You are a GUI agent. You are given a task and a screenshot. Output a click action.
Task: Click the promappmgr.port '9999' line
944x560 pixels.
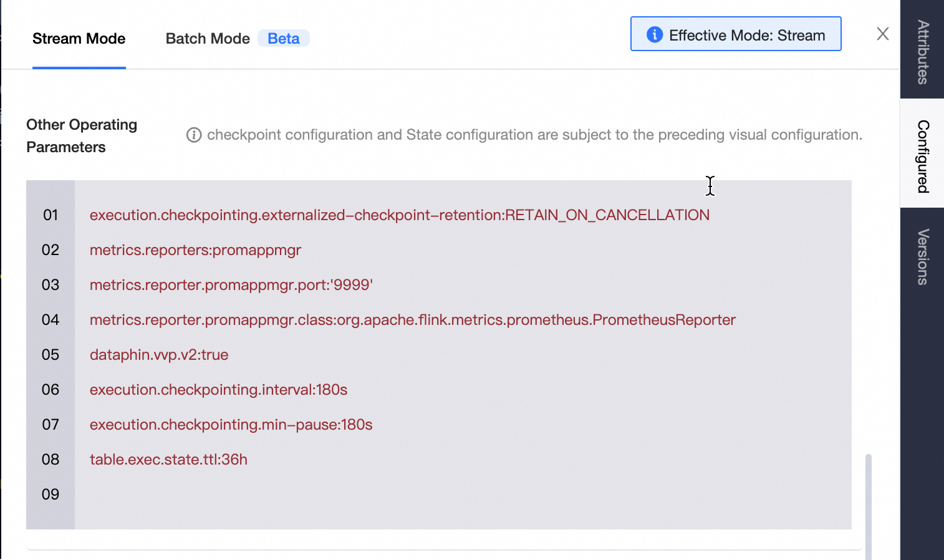tap(231, 285)
